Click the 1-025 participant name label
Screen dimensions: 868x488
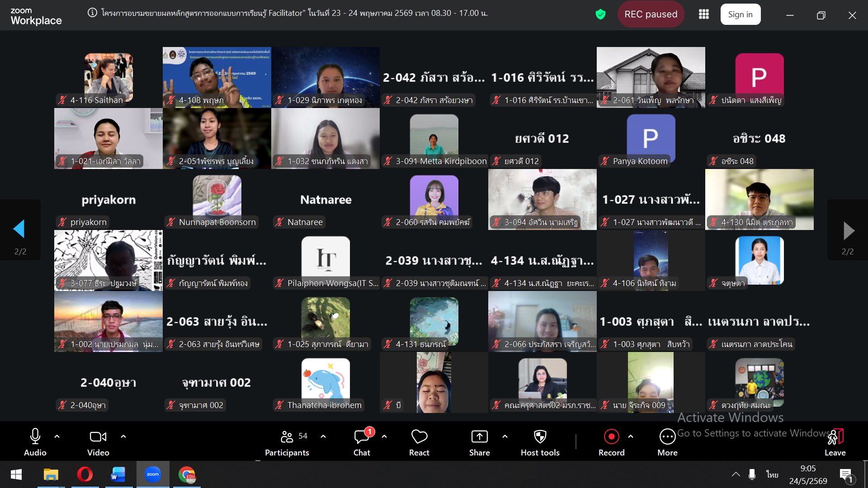coord(328,344)
